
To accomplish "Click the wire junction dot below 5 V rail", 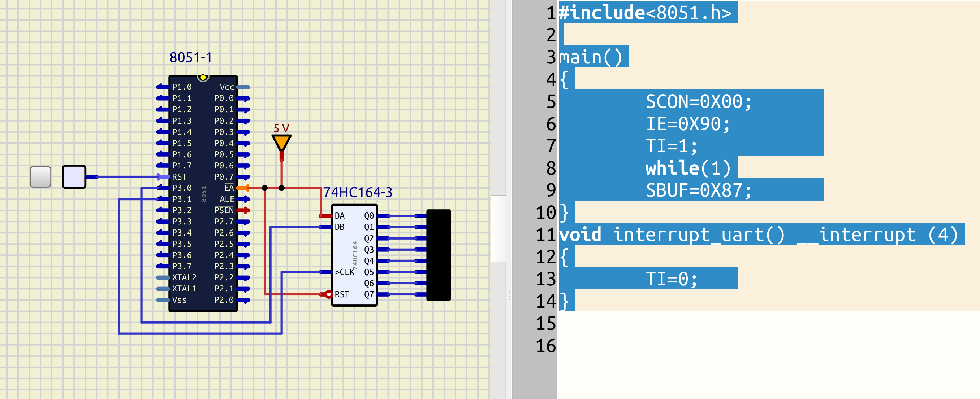I will point(281,188).
